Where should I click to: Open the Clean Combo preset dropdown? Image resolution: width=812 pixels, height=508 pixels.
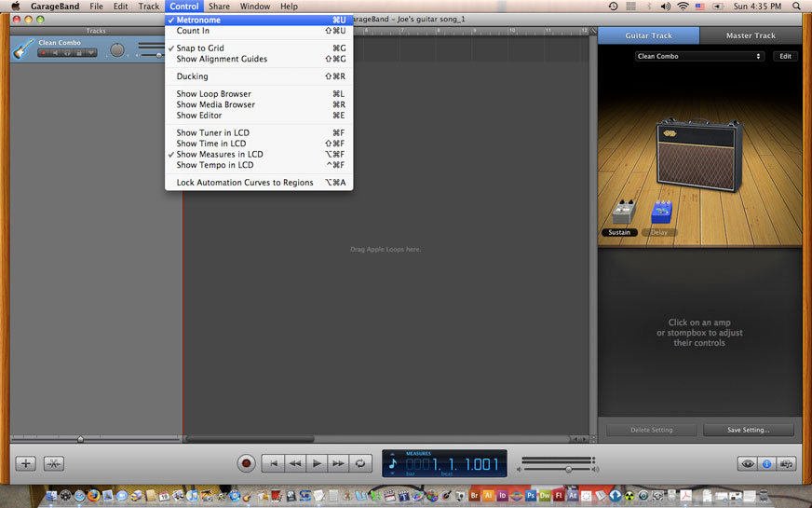[698, 56]
